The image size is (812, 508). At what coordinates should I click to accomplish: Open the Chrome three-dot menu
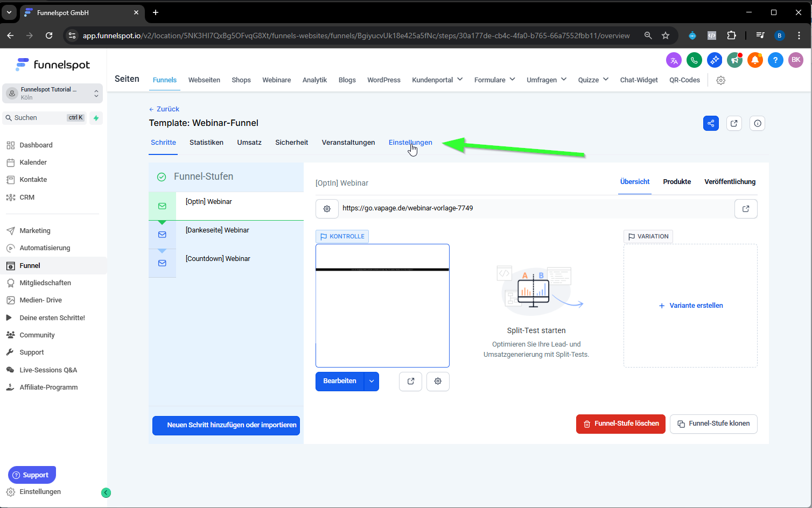pyautogui.click(x=799, y=36)
